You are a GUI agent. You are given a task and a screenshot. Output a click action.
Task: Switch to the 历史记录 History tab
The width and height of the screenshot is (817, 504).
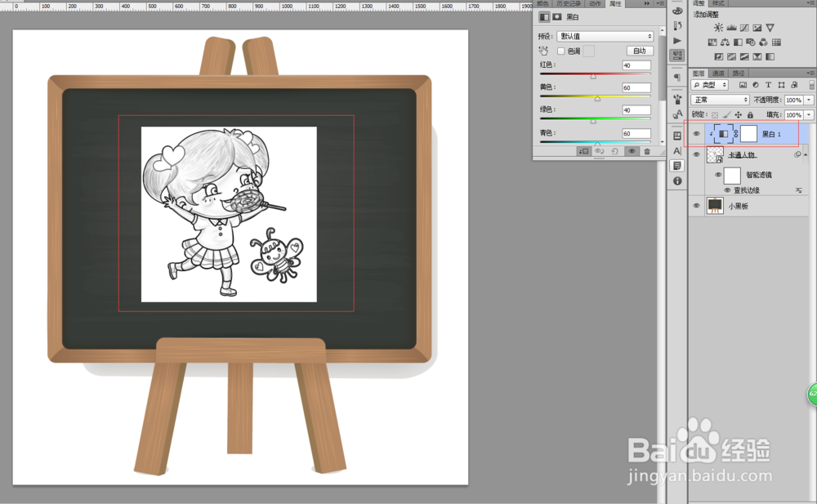click(568, 3)
